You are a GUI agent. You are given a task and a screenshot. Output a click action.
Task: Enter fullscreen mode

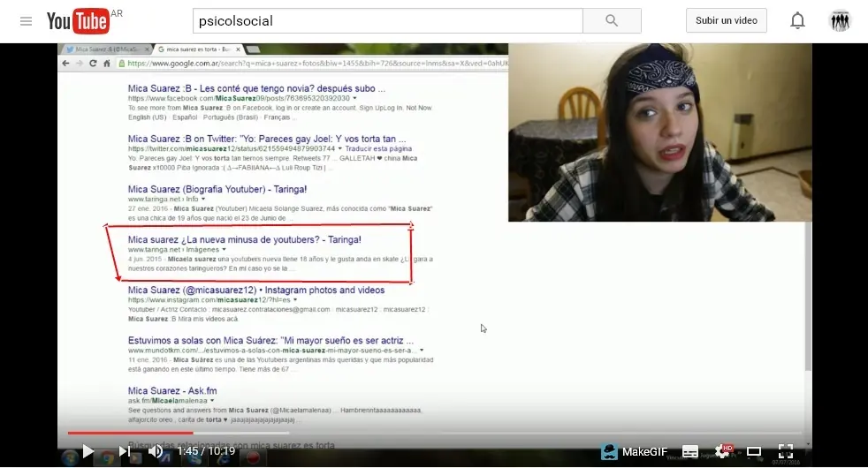[786, 451]
